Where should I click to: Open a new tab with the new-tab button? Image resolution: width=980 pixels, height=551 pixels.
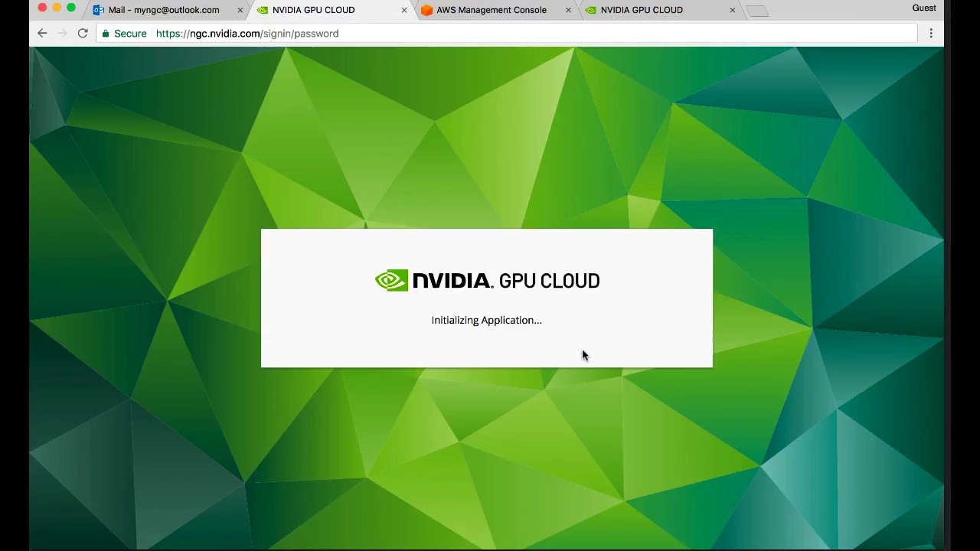coord(756,11)
